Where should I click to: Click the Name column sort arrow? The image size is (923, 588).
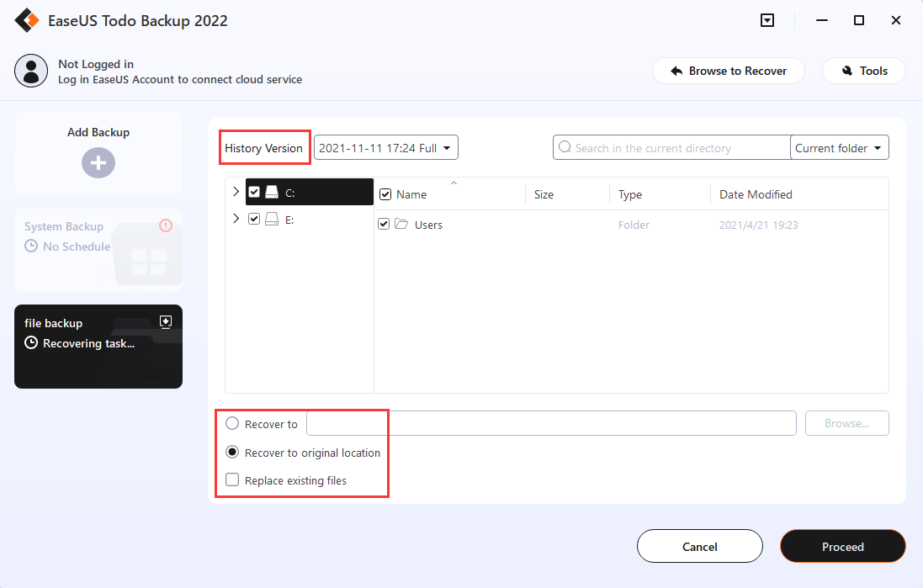pyautogui.click(x=454, y=183)
